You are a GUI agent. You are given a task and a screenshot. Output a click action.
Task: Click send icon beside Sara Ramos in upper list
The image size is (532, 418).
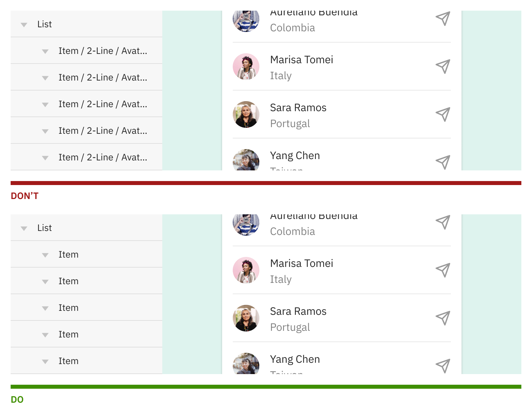443,114
